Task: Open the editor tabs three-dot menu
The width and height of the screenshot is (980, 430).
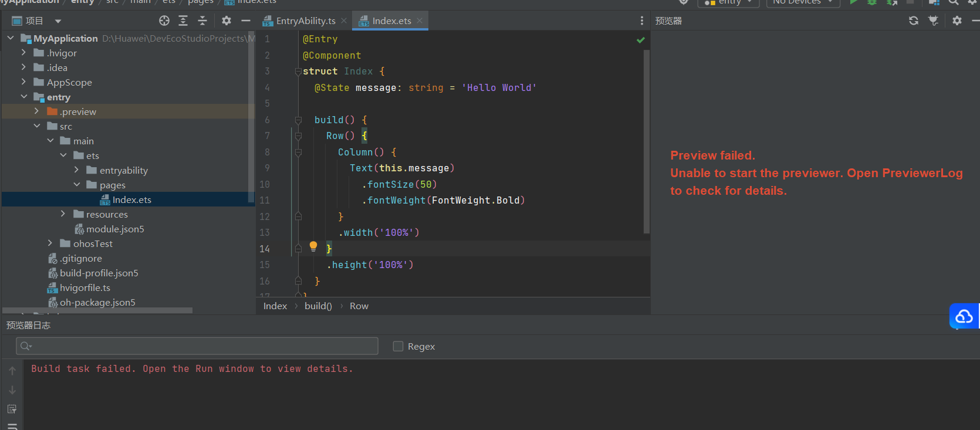Action: tap(641, 21)
